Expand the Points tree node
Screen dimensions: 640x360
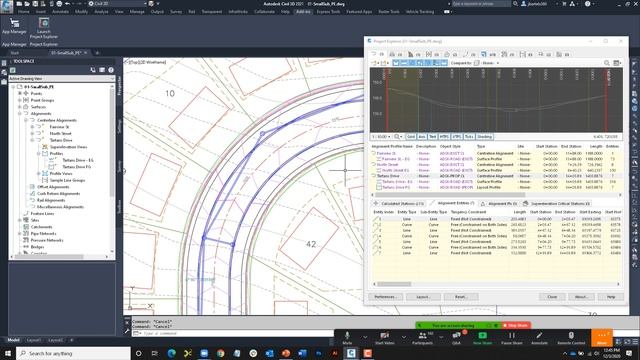point(20,93)
